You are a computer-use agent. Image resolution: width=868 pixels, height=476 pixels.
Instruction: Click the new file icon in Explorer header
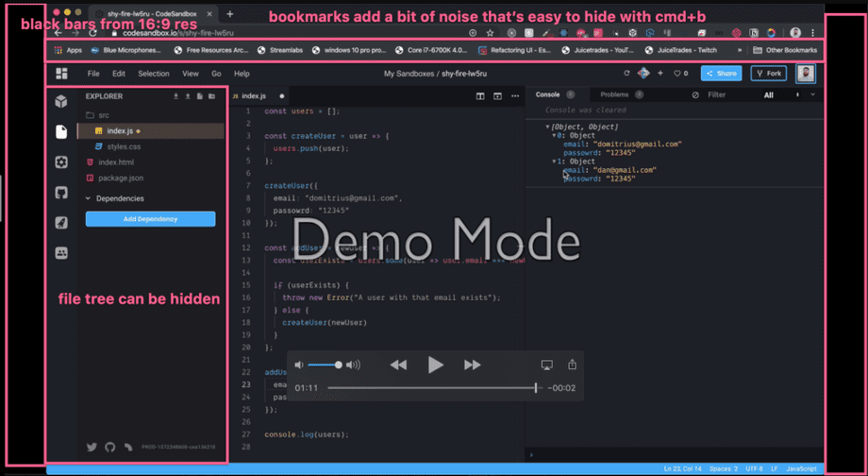200,96
